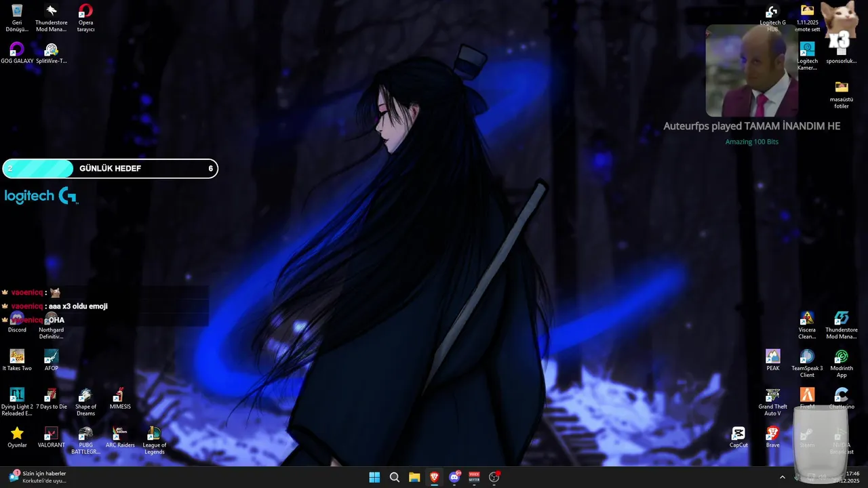Launch the FiveM orange shortcut
This screenshot has width=868, height=488.
[x=807, y=396]
